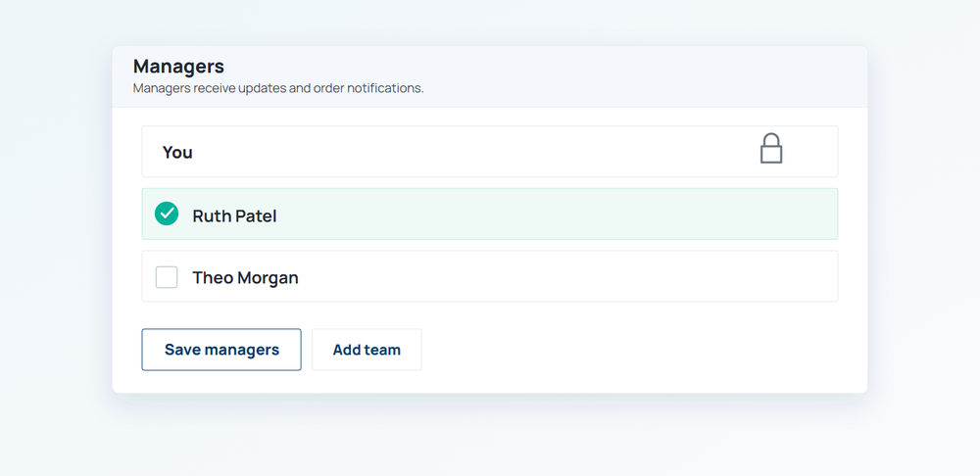Click the Add team button
Image resolution: width=980 pixels, height=476 pixels.
point(367,350)
